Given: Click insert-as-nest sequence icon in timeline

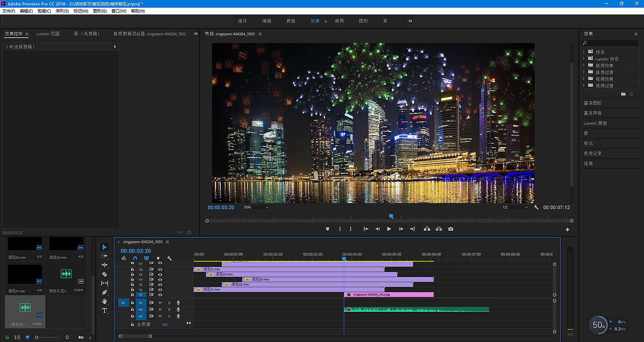Looking at the screenshot, I should point(124,258).
